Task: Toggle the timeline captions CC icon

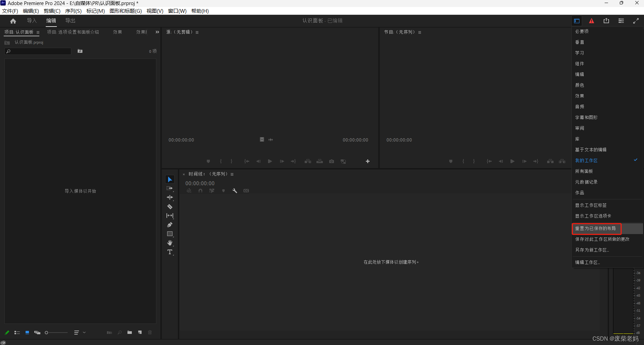Action: pos(246,191)
